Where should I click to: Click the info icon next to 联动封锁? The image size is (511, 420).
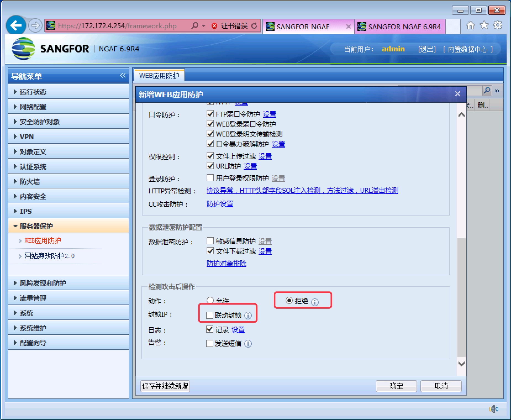point(248,316)
